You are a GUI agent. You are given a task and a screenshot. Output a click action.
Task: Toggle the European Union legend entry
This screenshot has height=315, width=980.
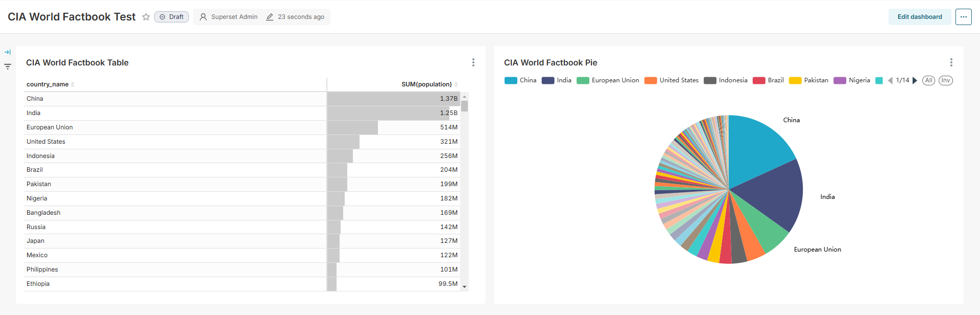click(608, 80)
